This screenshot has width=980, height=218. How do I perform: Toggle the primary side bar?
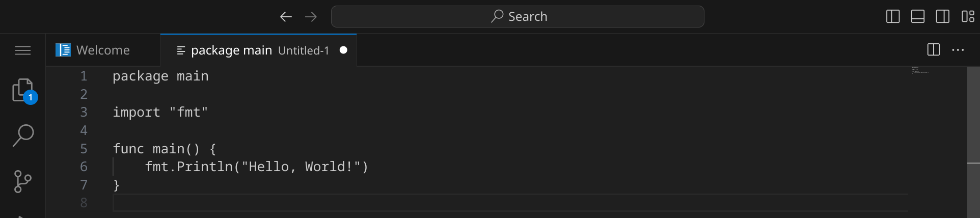pyautogui.click(x=893, y=17)
